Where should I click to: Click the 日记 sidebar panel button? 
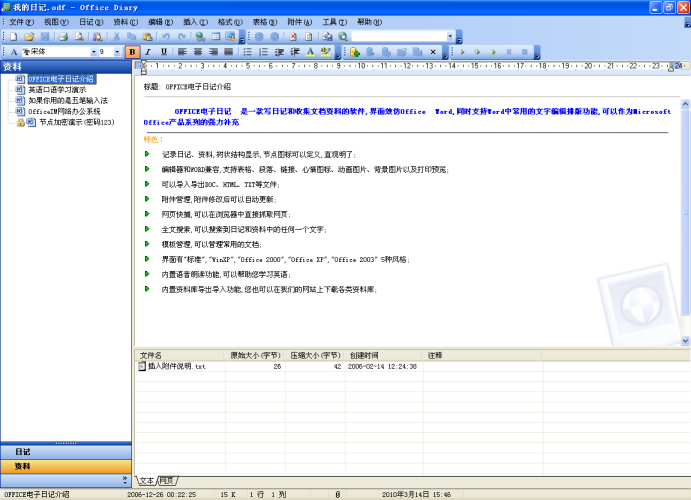point(66,452)
